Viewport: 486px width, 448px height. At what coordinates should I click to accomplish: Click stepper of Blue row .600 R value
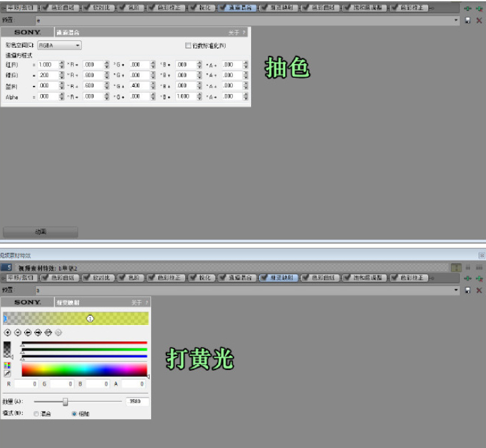[107, 85]
